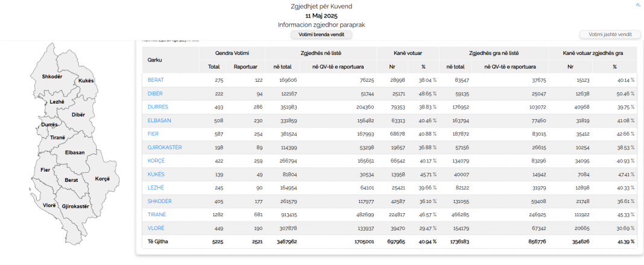This screenshot has width=644, height=265.
Task: Open the VLORË district link
Action: click(156, 228)
